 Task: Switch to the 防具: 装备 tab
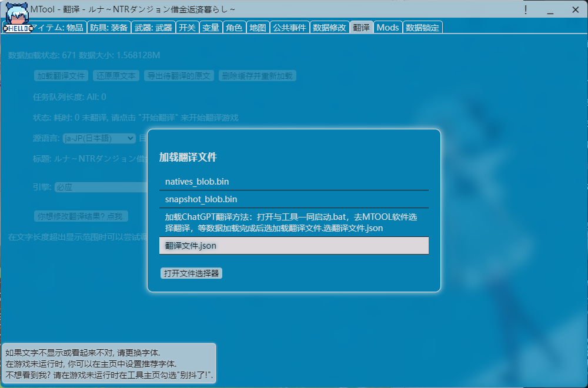(x=109, y=28)
